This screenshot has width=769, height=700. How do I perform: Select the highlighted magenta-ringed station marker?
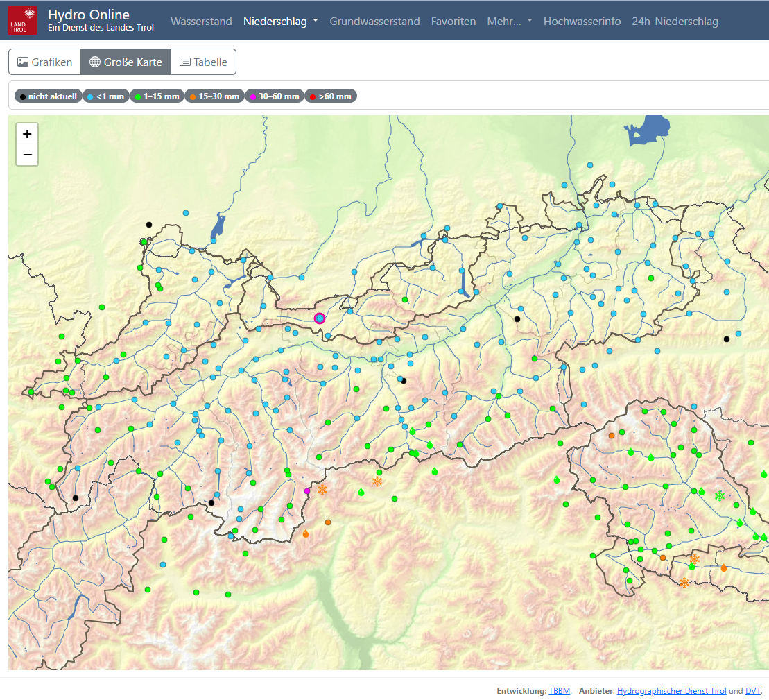tap(320, 318)
